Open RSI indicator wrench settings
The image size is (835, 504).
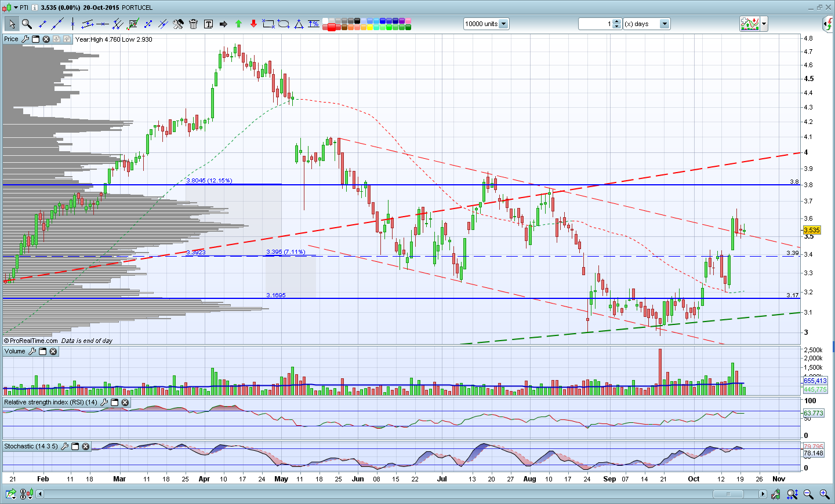pyautogui.click(x=104, y=402)
